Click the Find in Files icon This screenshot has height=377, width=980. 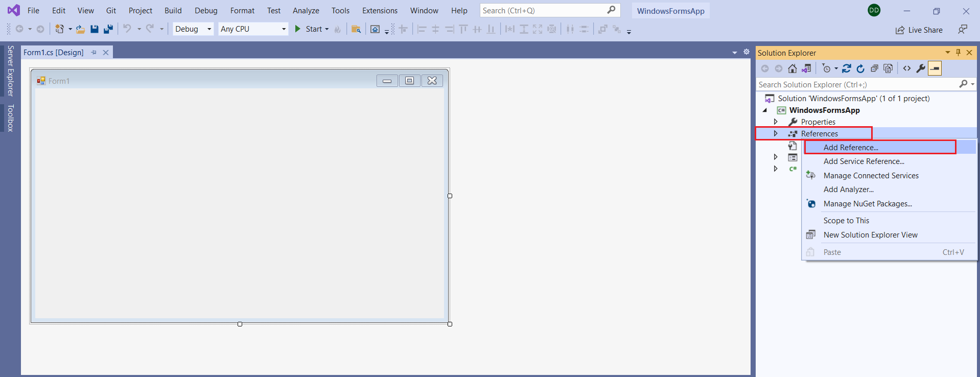pos(356,29)
